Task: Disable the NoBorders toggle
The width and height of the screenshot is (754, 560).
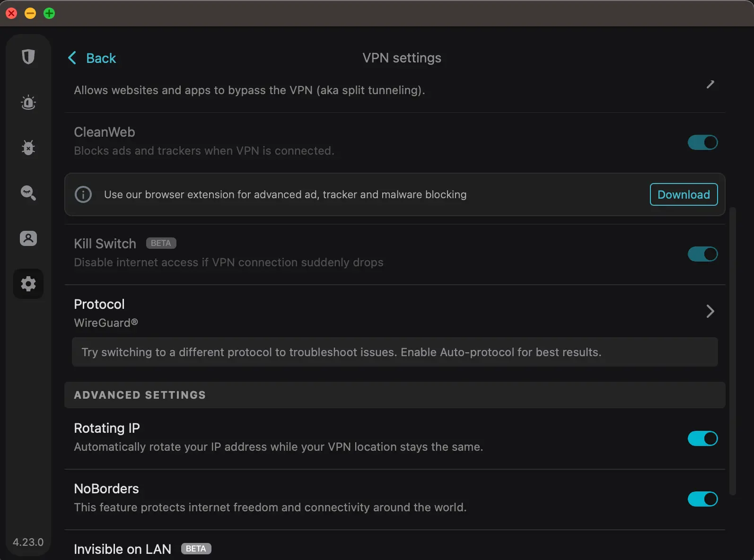Action: (702, 499)
